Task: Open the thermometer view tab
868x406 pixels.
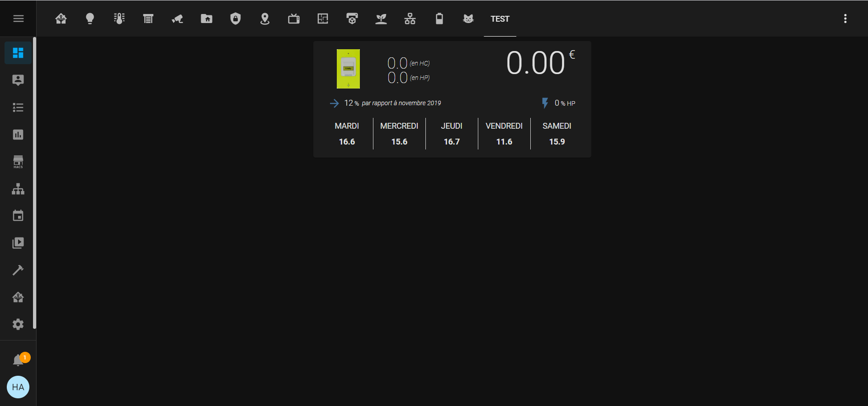Action: tap(119, 19)
